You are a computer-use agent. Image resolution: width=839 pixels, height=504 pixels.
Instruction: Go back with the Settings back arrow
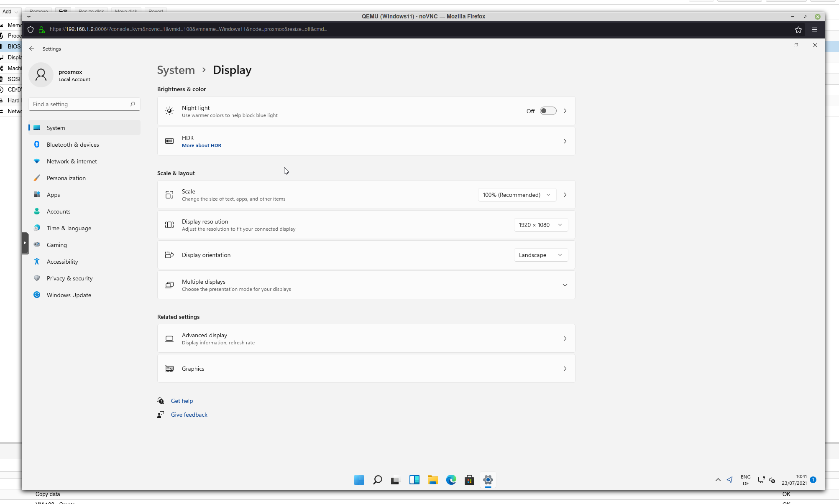point(32,48)
